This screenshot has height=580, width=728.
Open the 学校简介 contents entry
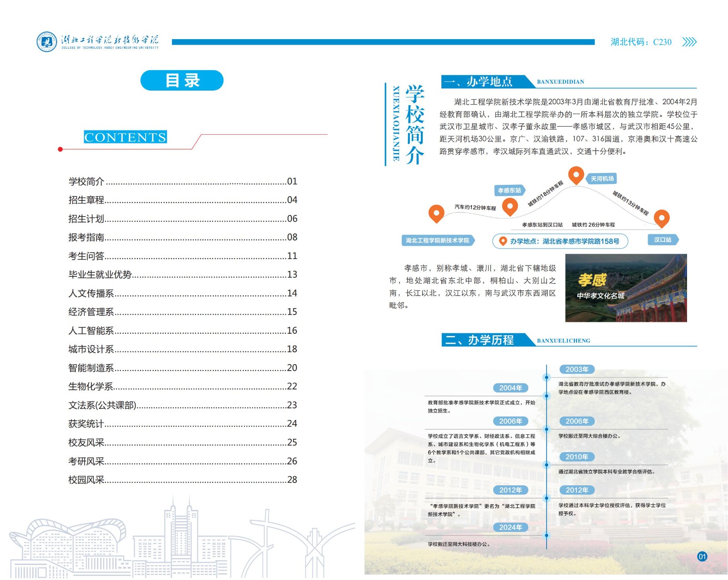click(182, 181)
